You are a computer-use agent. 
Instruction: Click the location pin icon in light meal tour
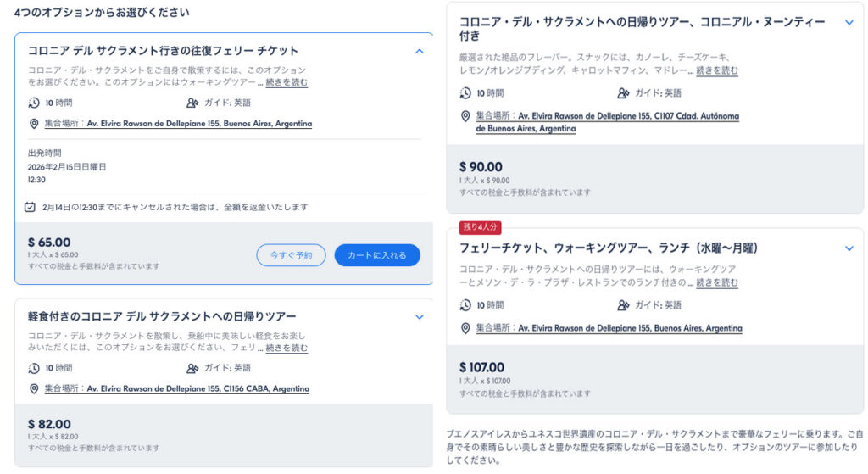point(34,389)
